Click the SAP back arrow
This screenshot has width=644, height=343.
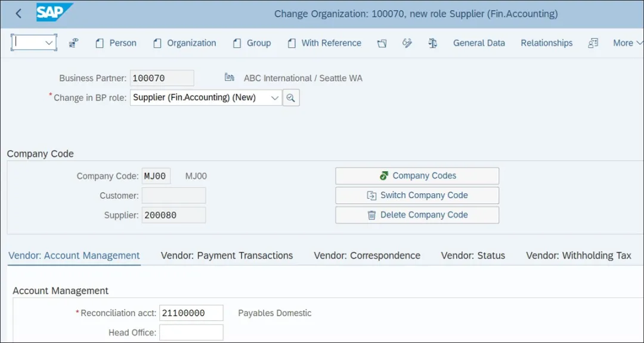[18, 14]
